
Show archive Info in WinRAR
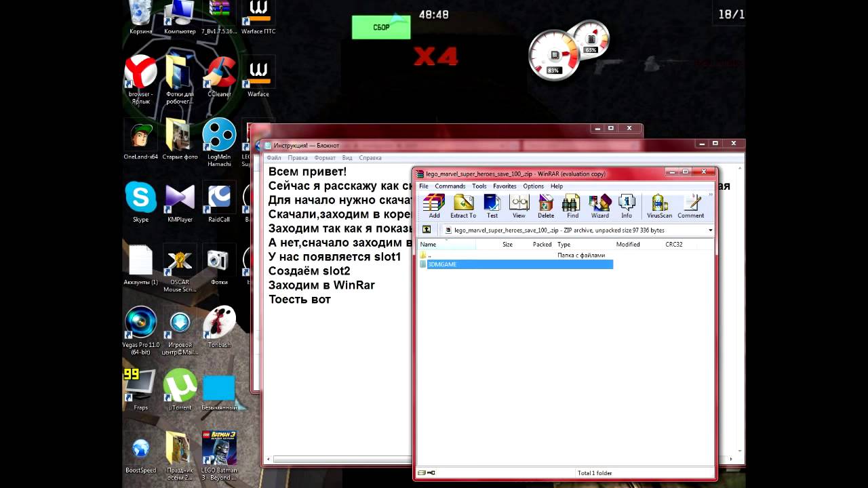coord(627,206)
